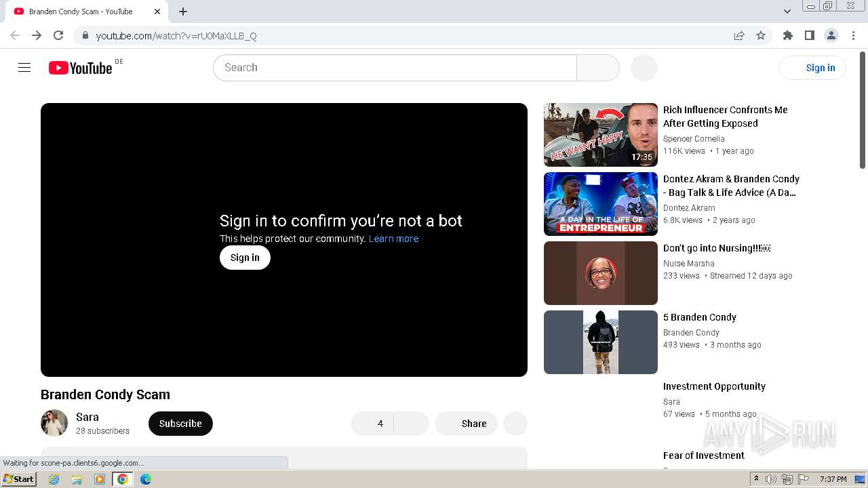868x488 pixels.
Task: Go to the YouTube home logo
Action: (x=80, y=68)
